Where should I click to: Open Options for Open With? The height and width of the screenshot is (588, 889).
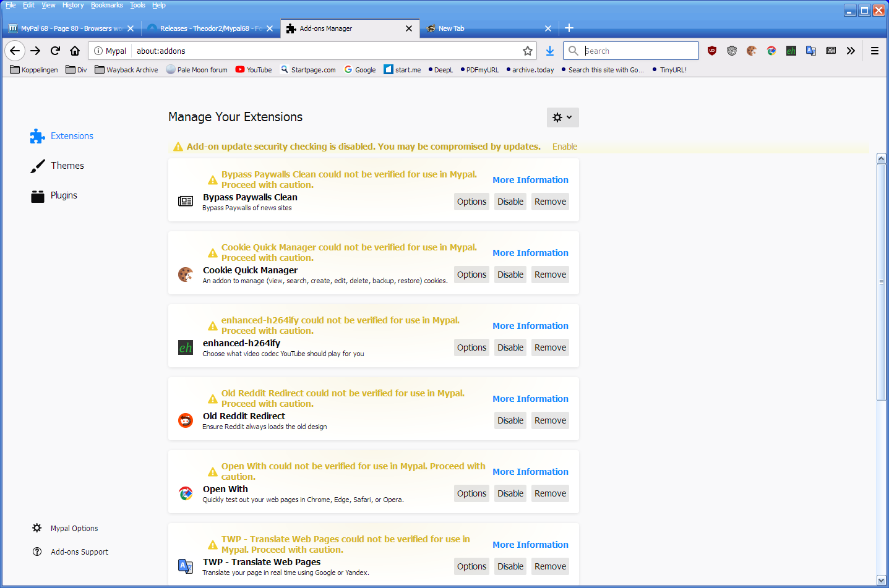(471, 493)
